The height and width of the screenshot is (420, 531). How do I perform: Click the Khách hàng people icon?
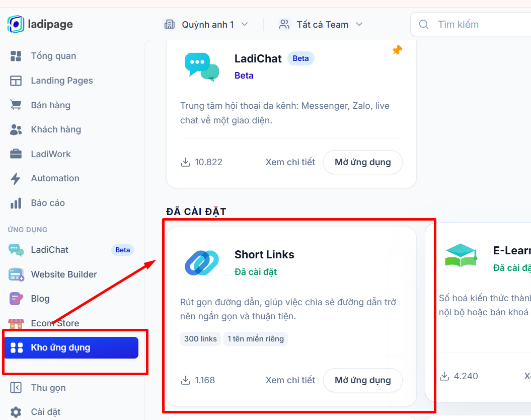click(x=16, y=129)
